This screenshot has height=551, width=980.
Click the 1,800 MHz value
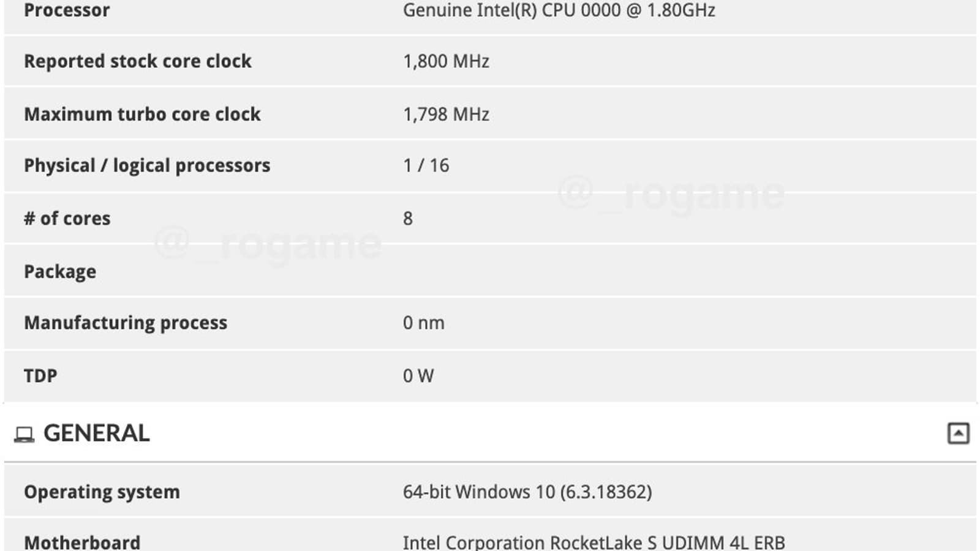446,61
